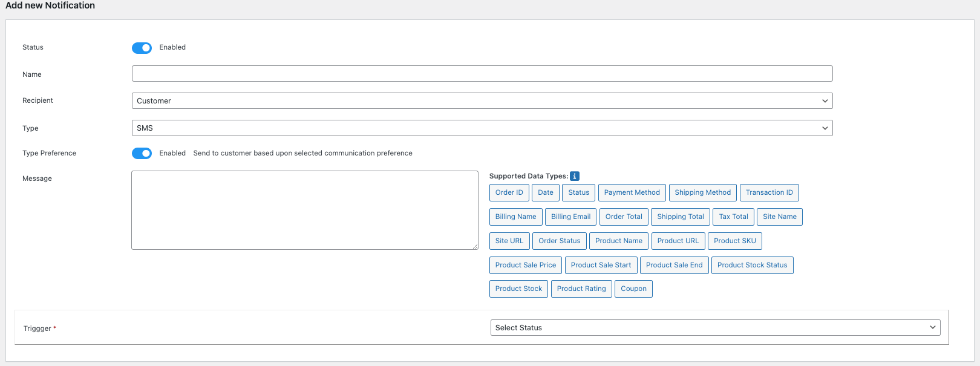The height and width of the screenshot is (366, 980).
Task: Choose the Site URL tag
Action: [509, 241]
